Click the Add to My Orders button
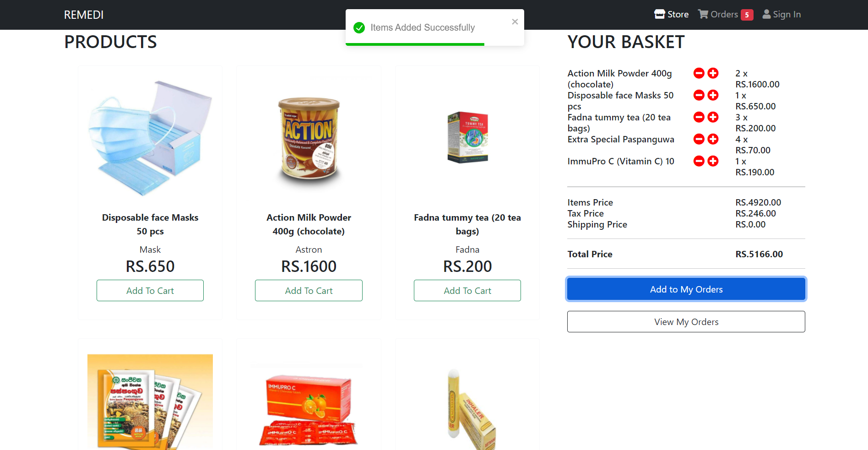 pyautogui.click(x=686, y=289)
